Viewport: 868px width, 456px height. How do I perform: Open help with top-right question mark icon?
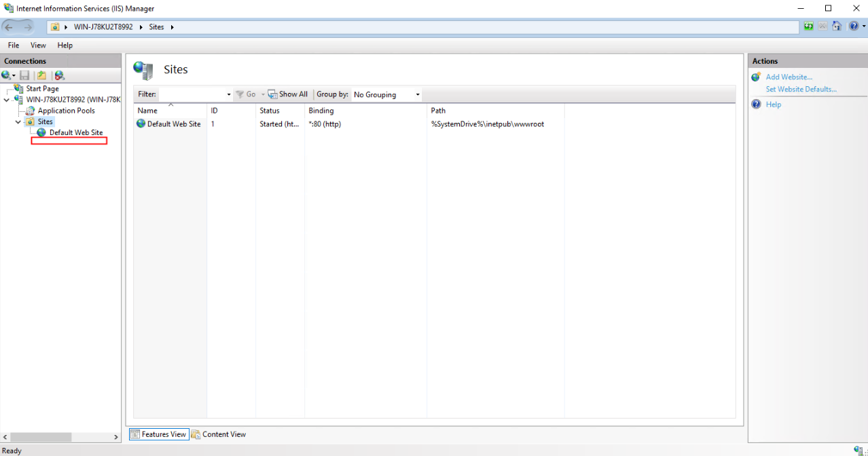(x=853, y=26)
